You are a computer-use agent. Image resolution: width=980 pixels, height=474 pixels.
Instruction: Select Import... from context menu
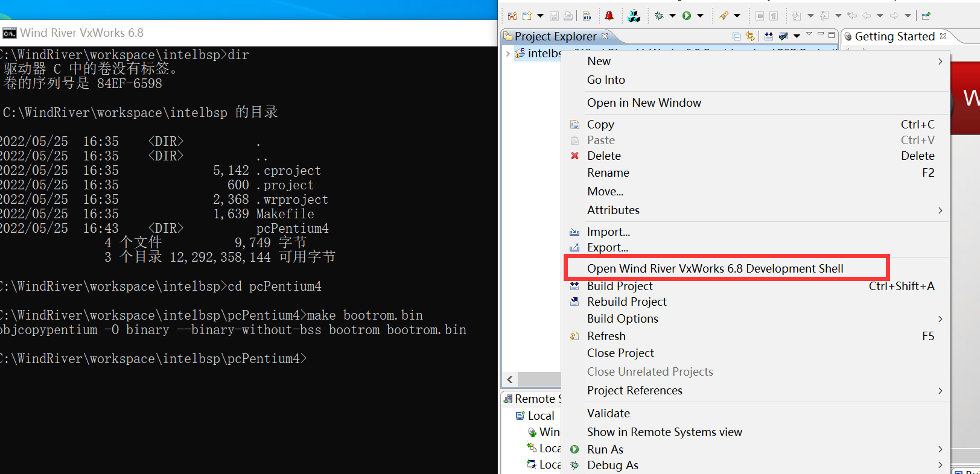click(x=755, y=232)
